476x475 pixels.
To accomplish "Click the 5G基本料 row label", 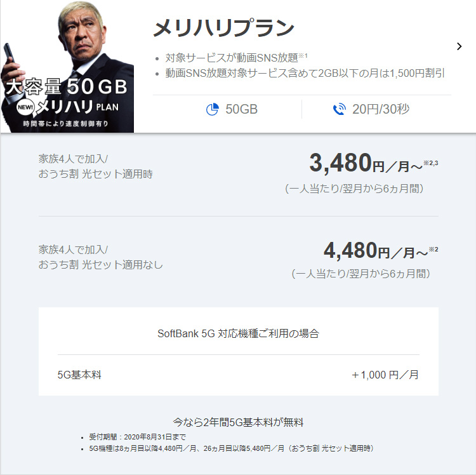I will pyautogui.click(x=79, y=375).
